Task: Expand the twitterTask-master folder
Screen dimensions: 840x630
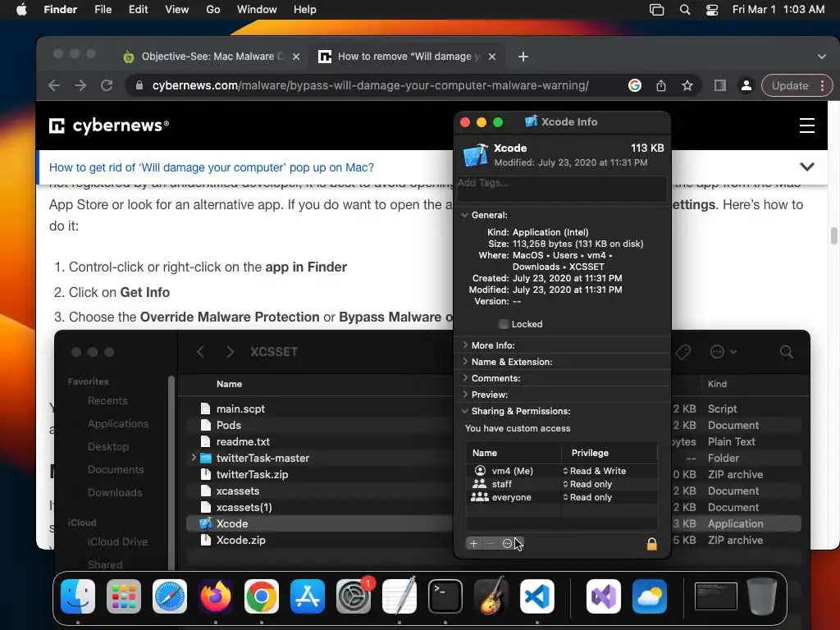Action: [194, 458]
